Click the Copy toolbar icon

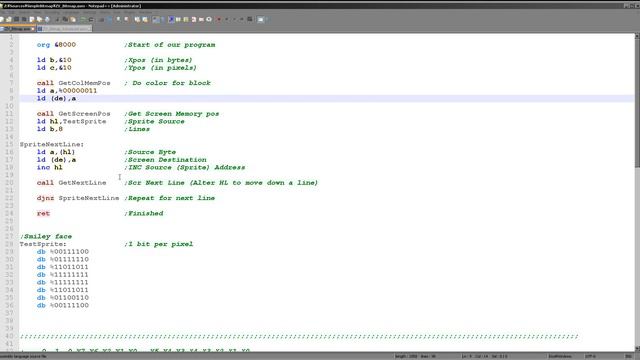click(65, 19)
